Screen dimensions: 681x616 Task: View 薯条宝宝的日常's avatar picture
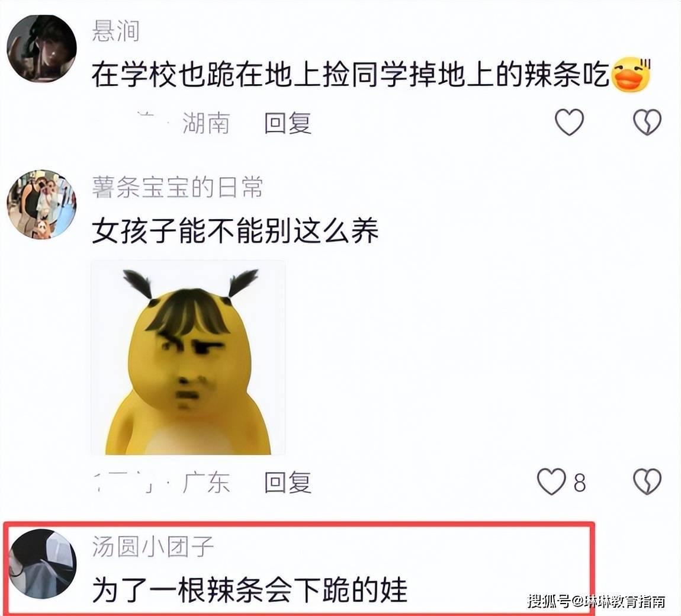coord(41,204)
